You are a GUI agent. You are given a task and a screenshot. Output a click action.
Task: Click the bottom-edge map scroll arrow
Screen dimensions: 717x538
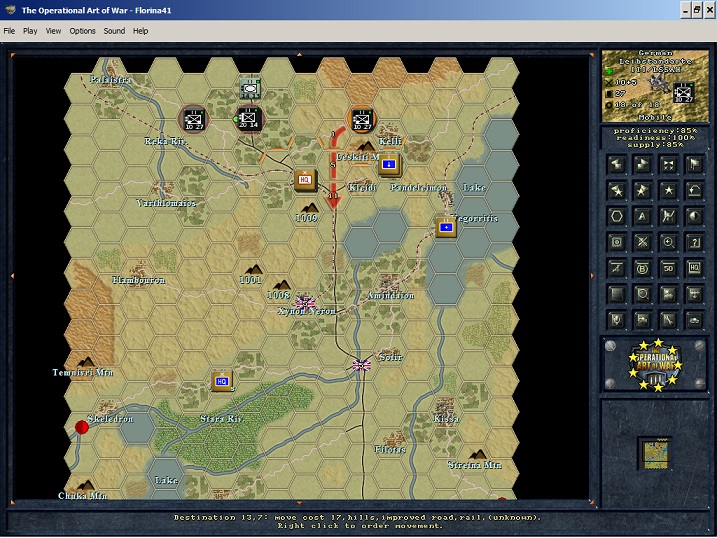pos(300,503)
